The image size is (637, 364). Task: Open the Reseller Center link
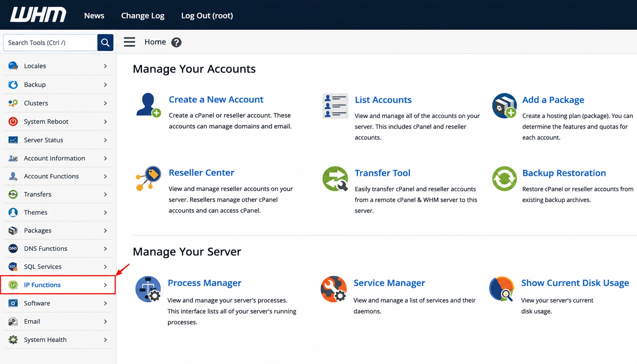201,173
